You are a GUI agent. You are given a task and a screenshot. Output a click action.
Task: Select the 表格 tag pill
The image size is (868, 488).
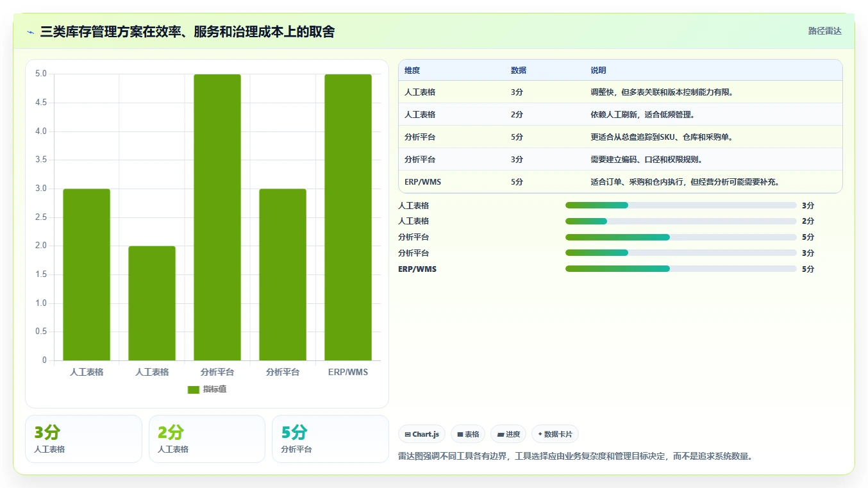pyautogui.click(x=468, y=434)
